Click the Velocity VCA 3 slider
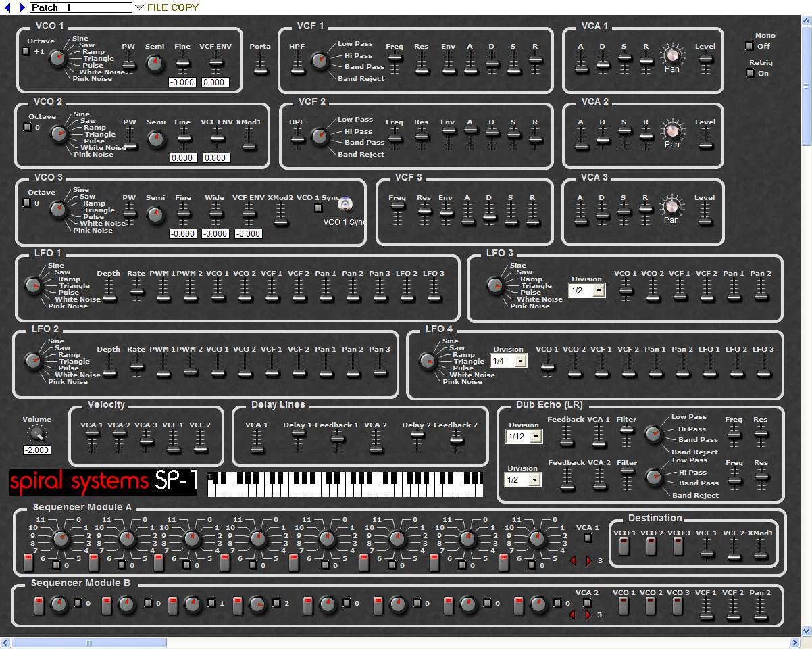Screen dimensions: 812x649 (145, 441)
